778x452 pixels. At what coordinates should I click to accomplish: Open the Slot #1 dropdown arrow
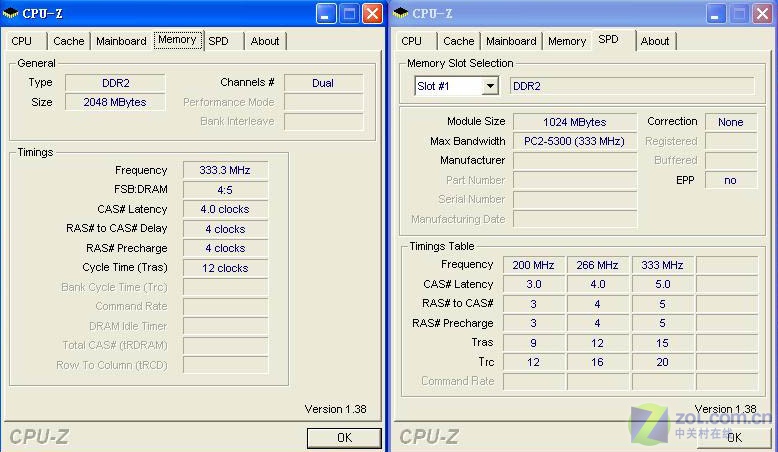point(490,86)
